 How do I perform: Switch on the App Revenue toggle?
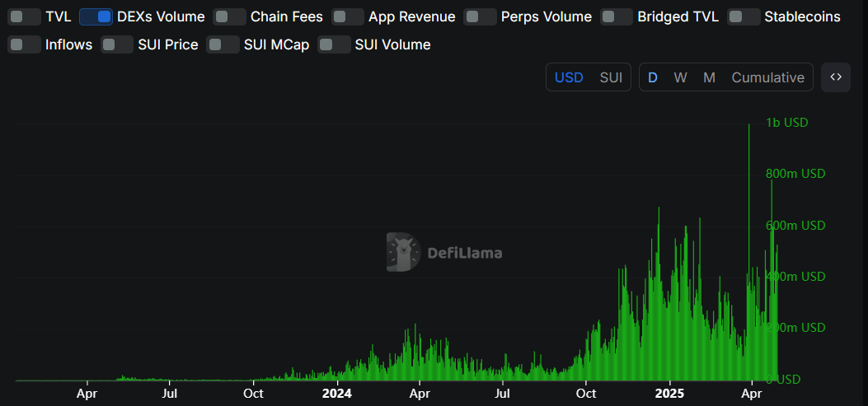click(348, 16)
